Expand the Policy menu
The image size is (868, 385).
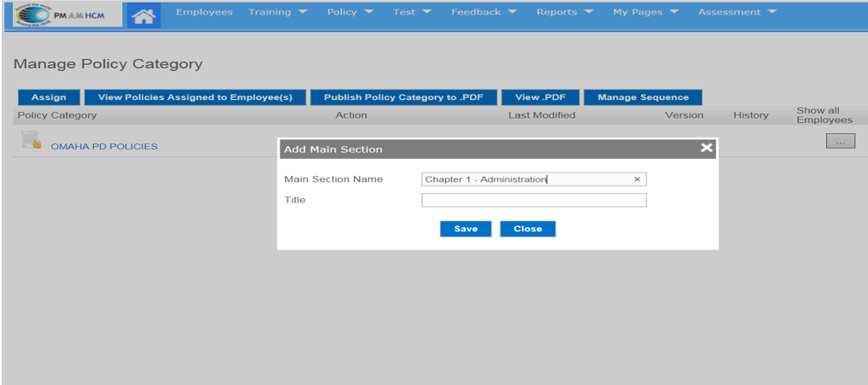pyautogui.click(x=350, y=12)
